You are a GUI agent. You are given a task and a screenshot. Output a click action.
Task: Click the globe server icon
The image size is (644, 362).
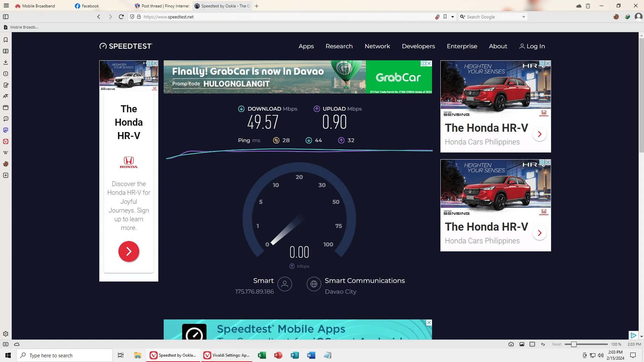tap(314, 284)
